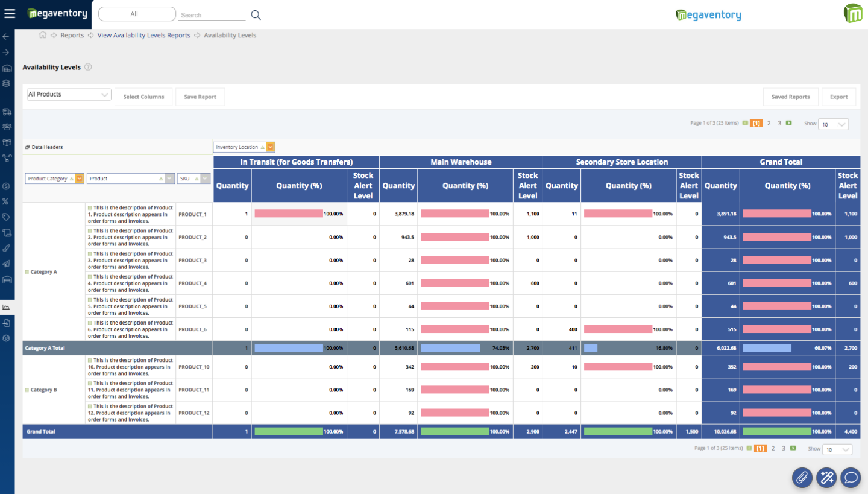Collapse the Category A row group

[x=27, y=272]
